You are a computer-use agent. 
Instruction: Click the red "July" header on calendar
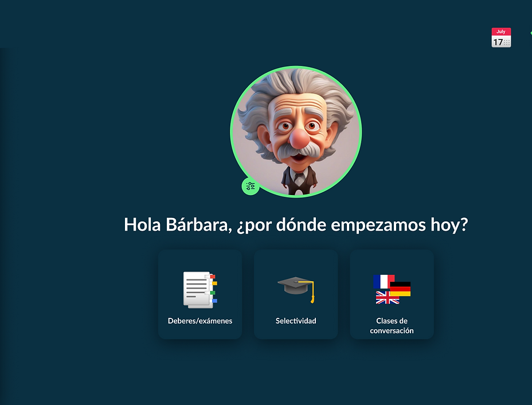coord(501,32)
